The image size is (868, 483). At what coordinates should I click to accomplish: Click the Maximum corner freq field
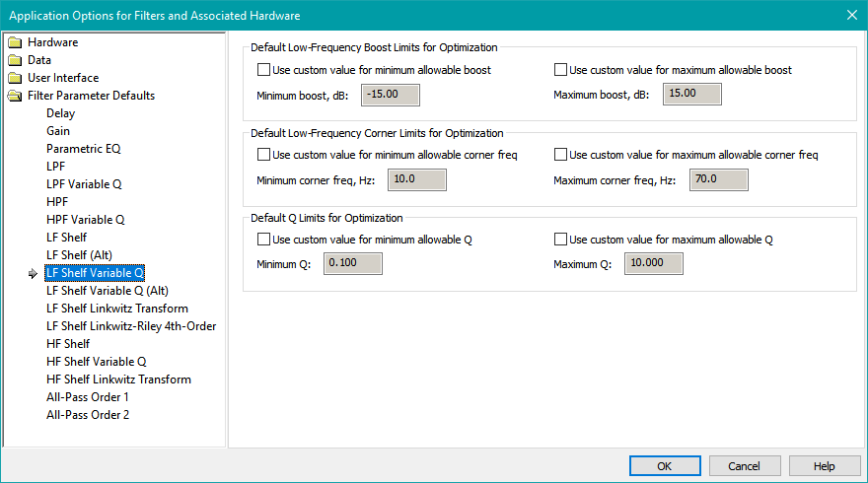(718, 179)
